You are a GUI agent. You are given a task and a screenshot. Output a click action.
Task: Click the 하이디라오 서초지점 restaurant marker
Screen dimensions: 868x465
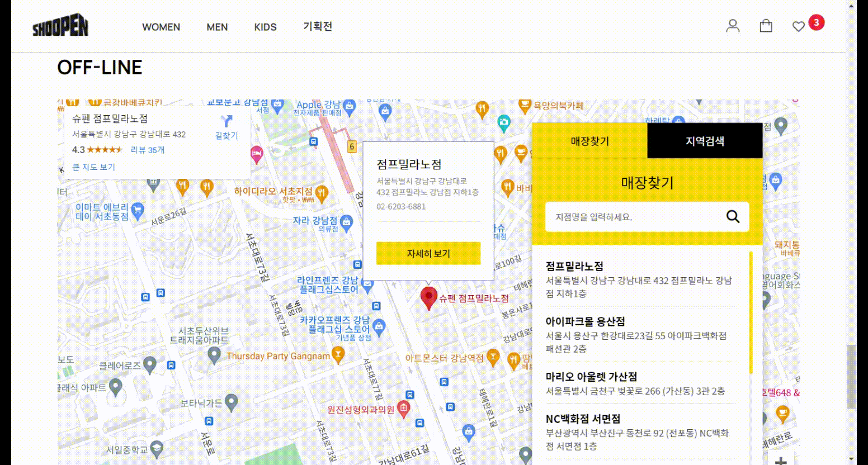pos(322,193)
